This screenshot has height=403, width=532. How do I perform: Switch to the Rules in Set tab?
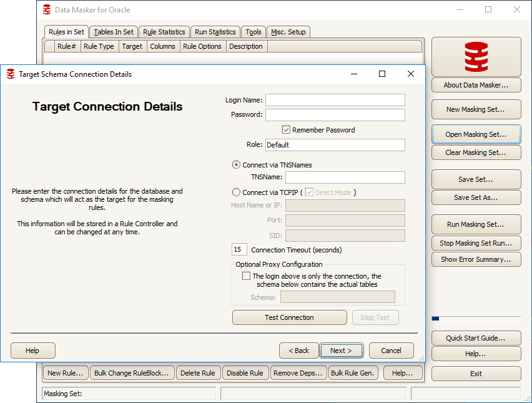[x=66, y=32]
